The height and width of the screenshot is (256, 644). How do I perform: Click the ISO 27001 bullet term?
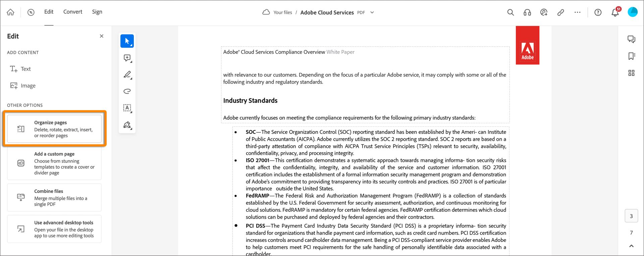(257, 160)
